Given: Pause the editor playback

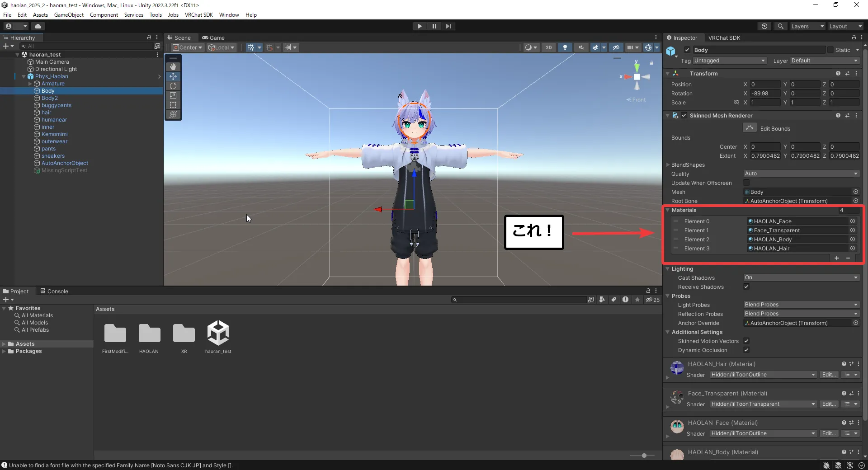Looking at the screenshot, I should (x=434, y=26).
